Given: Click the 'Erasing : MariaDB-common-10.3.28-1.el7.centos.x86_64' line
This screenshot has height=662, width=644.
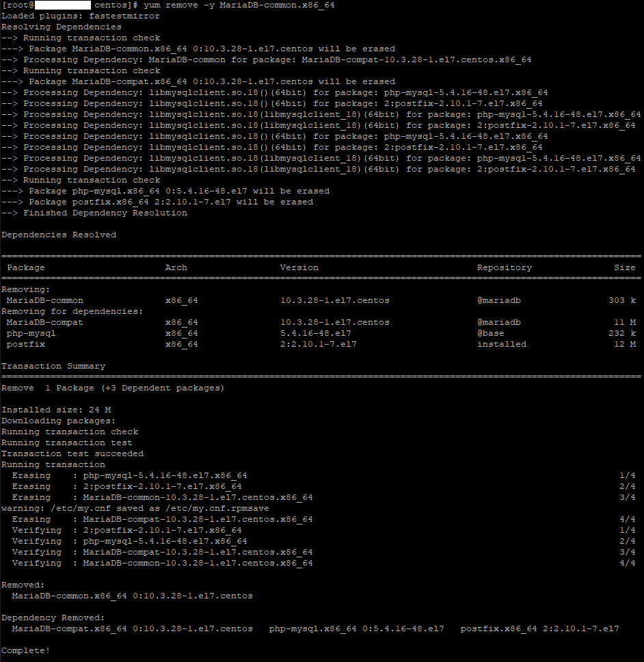Looking at the screenshot, I should (x=163, y=498).
